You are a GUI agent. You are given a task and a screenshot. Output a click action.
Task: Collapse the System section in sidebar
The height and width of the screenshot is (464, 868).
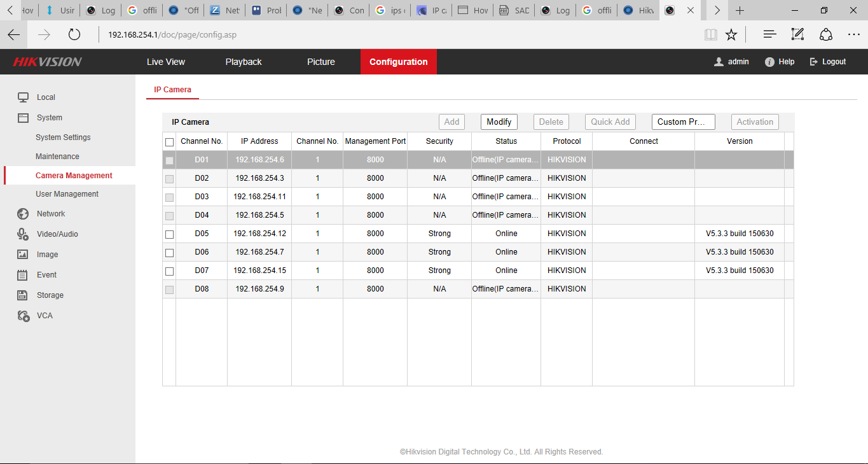tap(49, 118)
